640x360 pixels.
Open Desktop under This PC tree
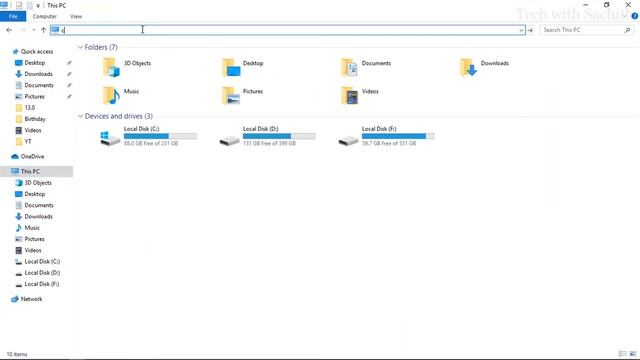tap(35, 194)
